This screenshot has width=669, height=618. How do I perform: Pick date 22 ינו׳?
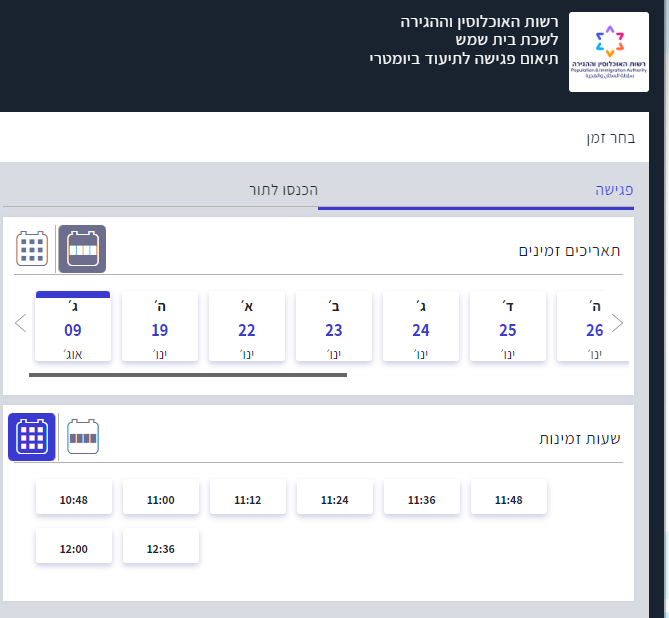[247, 327]
